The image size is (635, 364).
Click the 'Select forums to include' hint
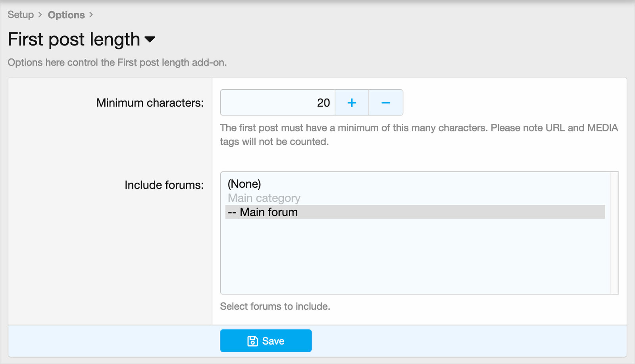point(275,306)
